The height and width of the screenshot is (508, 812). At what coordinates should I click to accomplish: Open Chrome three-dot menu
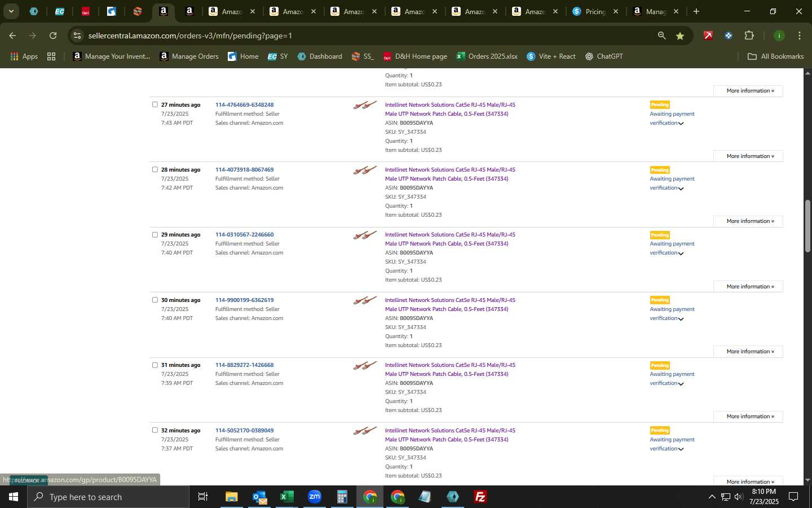[x=800, y=36]
